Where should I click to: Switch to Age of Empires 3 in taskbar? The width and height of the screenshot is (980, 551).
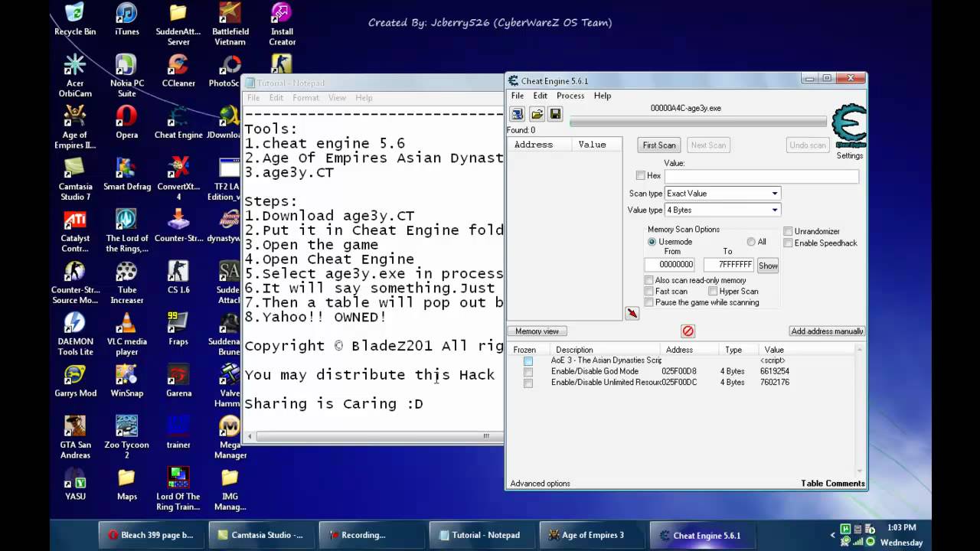point(593,536)
